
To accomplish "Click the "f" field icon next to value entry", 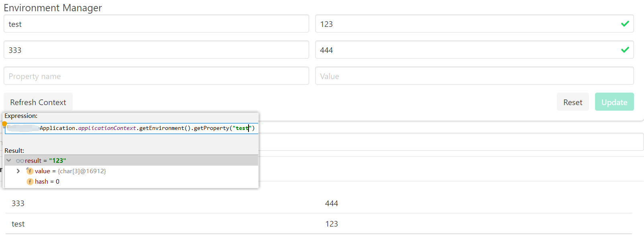I will (x=30, y=171).
